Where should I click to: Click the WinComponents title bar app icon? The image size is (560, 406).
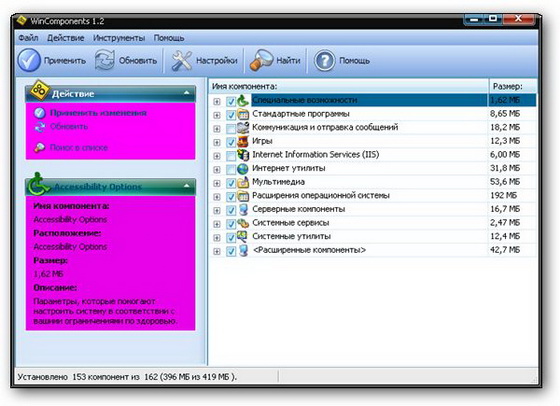pyautogui.click(x=22, y=21)
